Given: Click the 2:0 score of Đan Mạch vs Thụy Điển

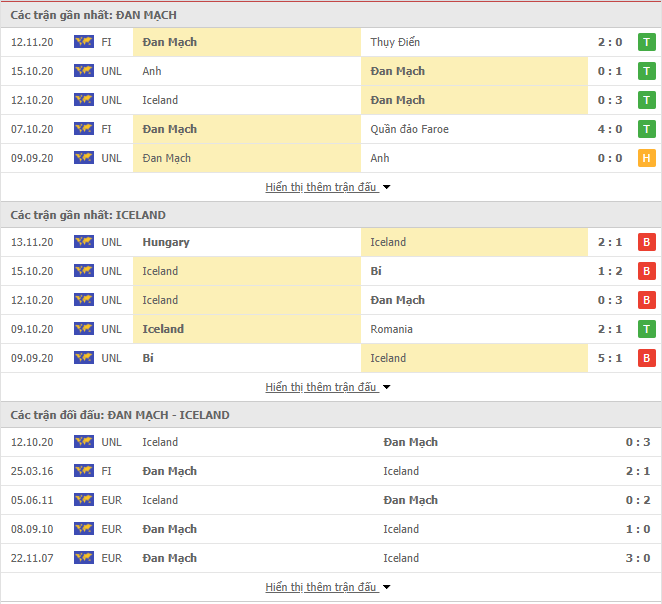Looking at the screenshot, I should 610,42.
